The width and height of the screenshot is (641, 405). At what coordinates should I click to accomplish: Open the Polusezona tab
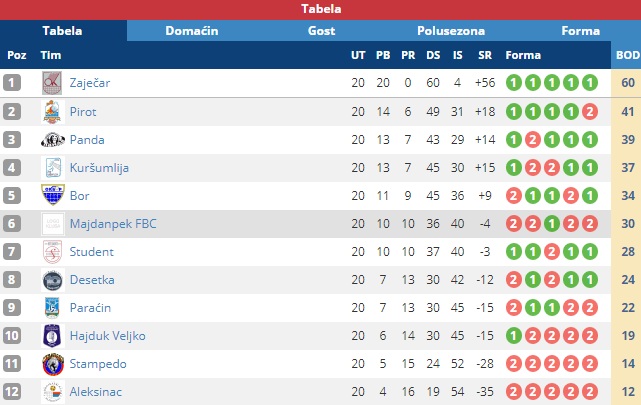[x=451, y=31]
